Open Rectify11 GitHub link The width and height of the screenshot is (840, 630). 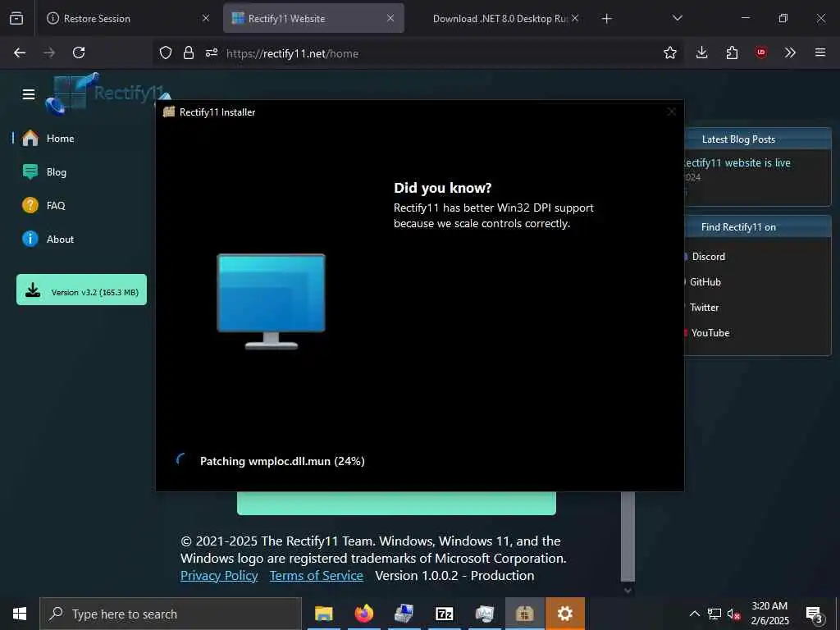705,282
